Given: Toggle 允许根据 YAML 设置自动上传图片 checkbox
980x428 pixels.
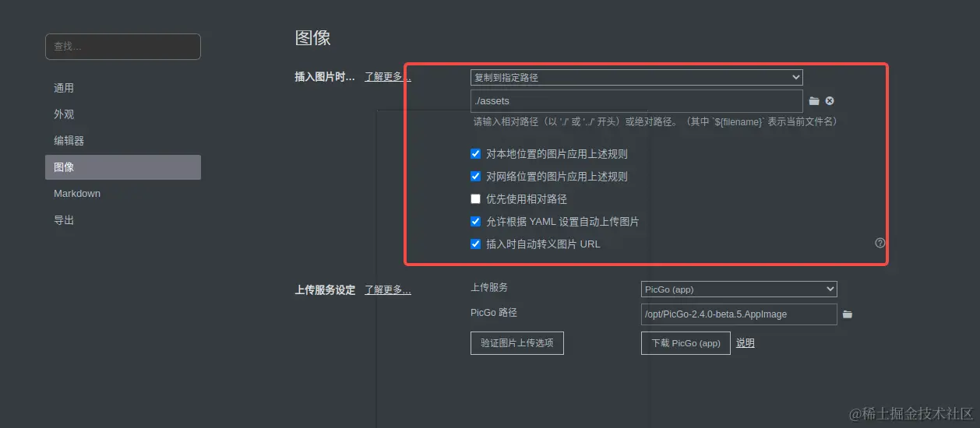Looking at the screenshot, I should pyautogui.click(x=476, y=222).
